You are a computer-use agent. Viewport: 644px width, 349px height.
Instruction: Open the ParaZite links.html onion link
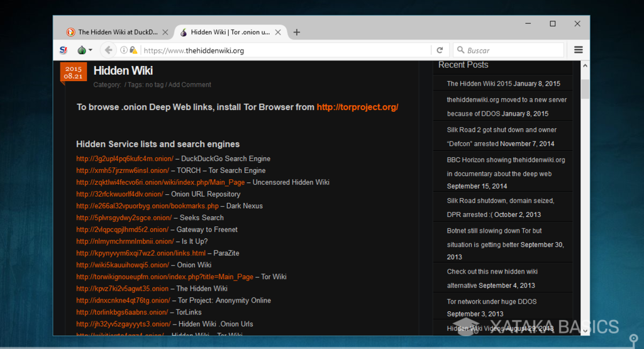(141, 253)
